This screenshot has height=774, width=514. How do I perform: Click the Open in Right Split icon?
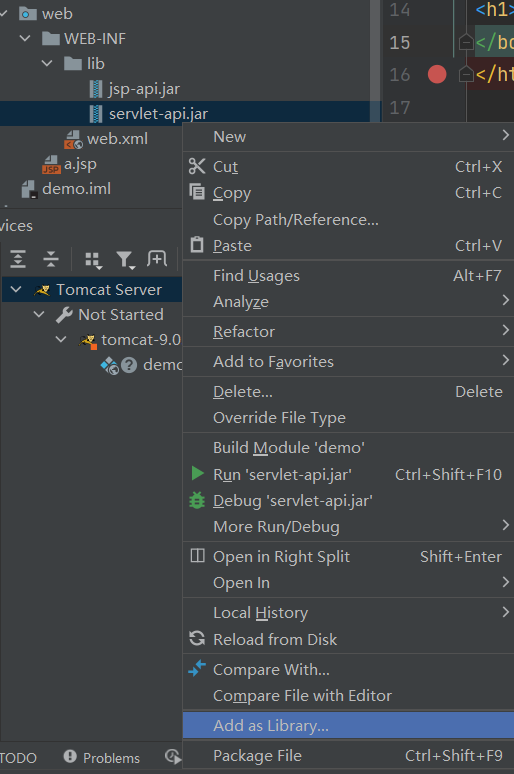(x=198, y=556)
